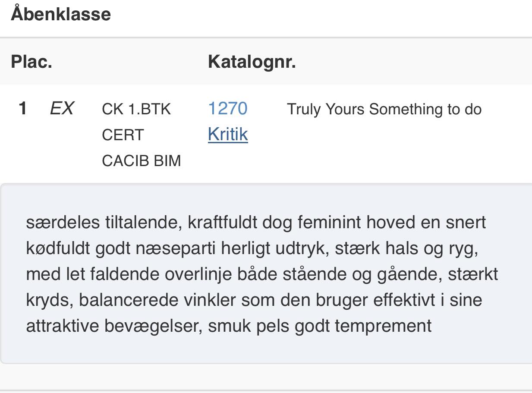Click the words godt temprement
The height and width of the screenshot is (393, 532).
pyautogui.click(x=363, y=326)
